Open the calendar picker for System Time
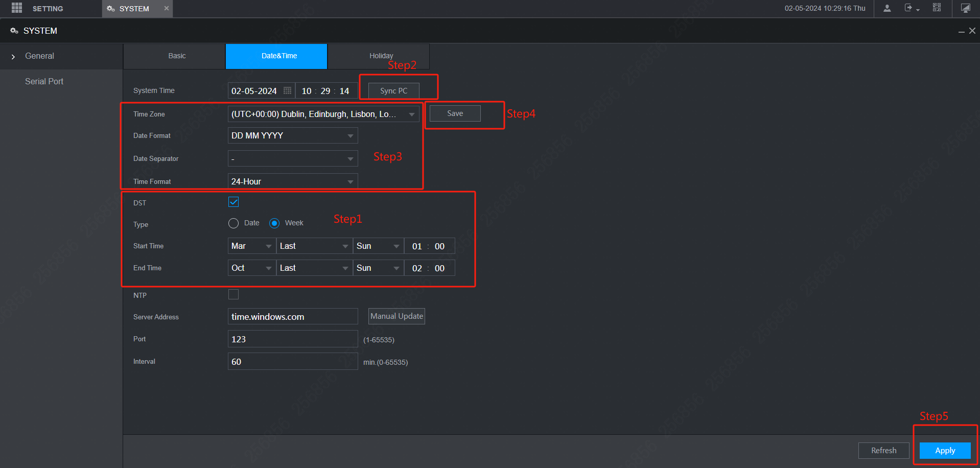Screen dimensions: 980x468 [x=287, y=90]
